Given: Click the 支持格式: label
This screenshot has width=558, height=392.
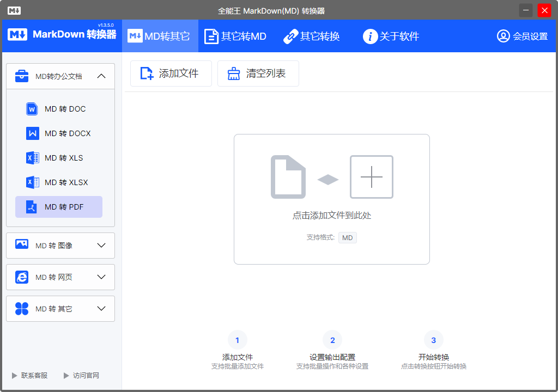Looking at the screenshot, I should pos(320,237).
